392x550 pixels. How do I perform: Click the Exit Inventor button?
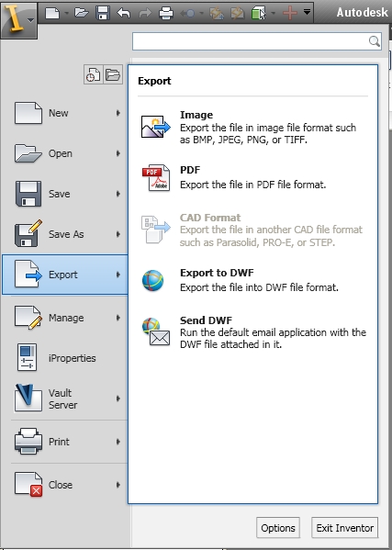pyautogui.click(x=344, y=528)
